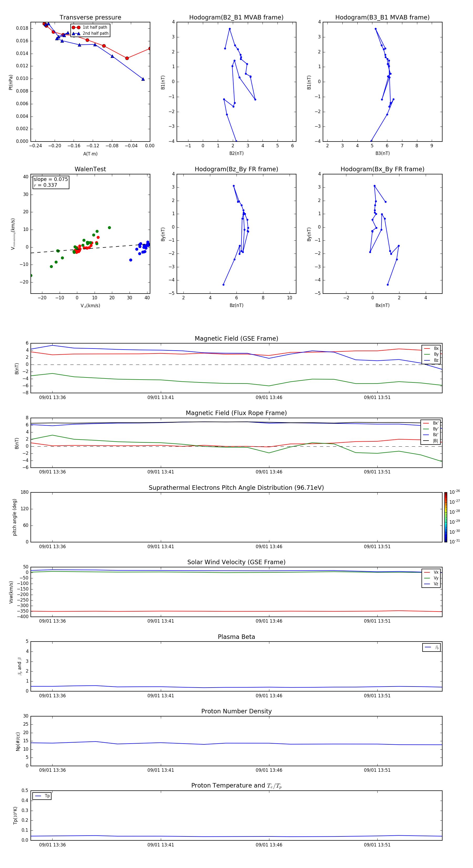
Task: Click the "A(T·m)" x-axis label
Action: [90, 154]
